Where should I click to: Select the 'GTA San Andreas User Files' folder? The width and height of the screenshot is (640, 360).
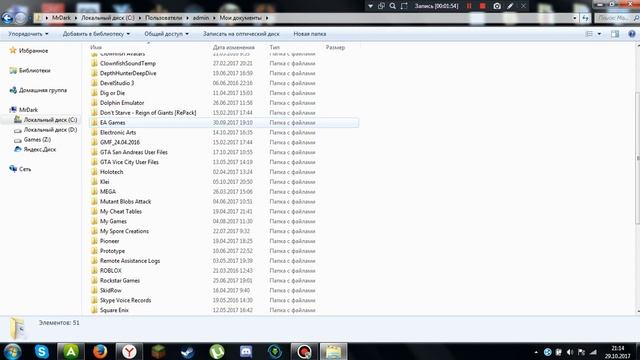tap(133, 152)
